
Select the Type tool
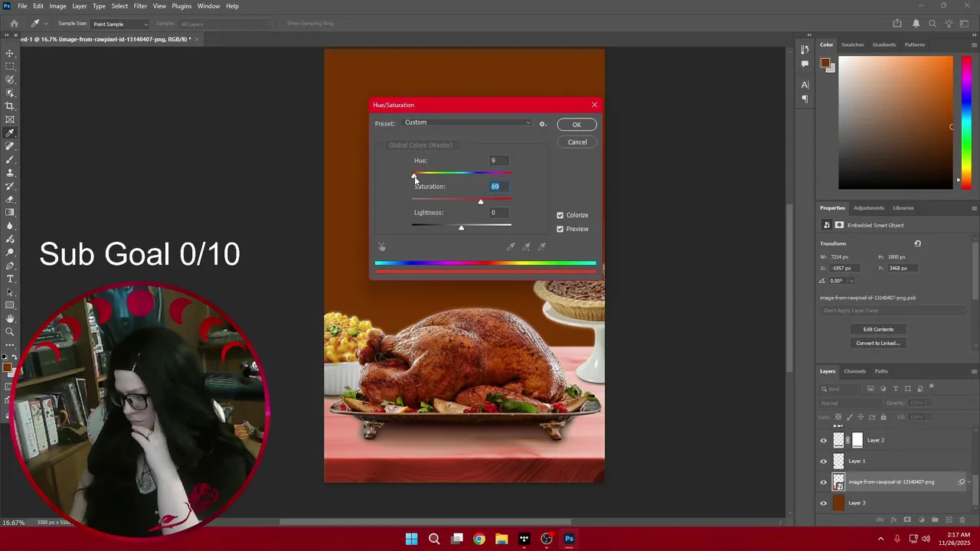tap(10, 279)
